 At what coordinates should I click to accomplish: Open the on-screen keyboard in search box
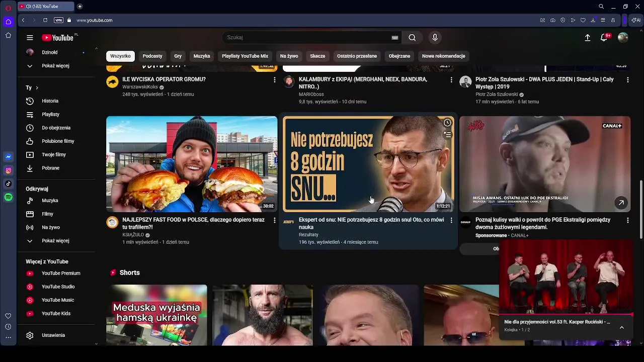point(395,38)
